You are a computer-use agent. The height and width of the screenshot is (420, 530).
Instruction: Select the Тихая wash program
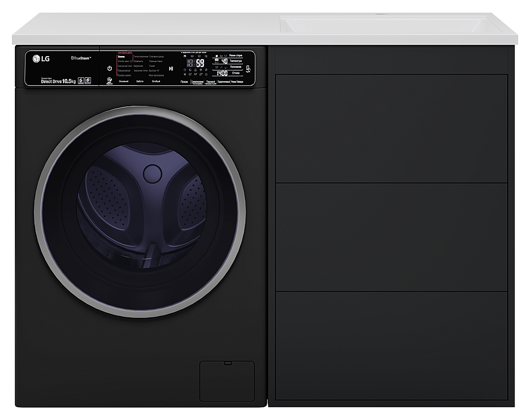152,66
